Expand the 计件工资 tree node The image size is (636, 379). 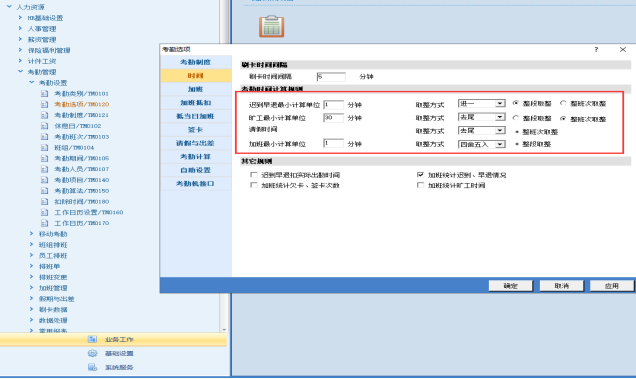pyautogui.click(x=20, y=61)
